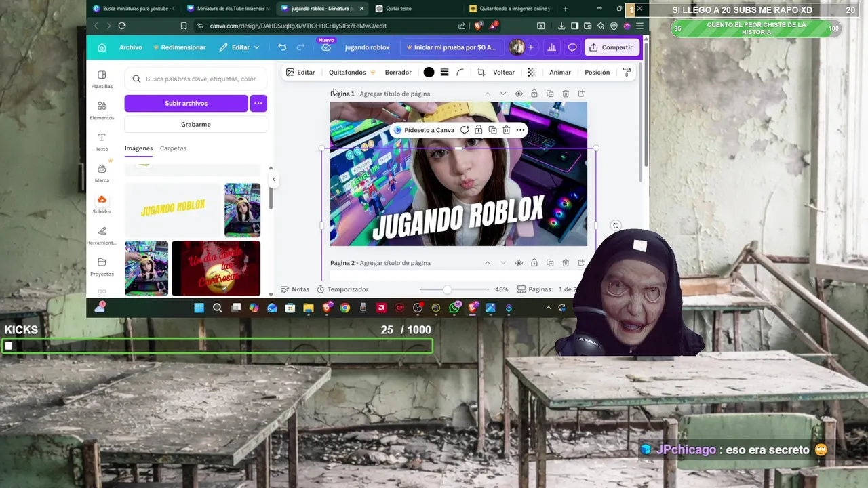868x488 pixels.
Task: Show hidden icons in system tray
Action: coord(549,308)
